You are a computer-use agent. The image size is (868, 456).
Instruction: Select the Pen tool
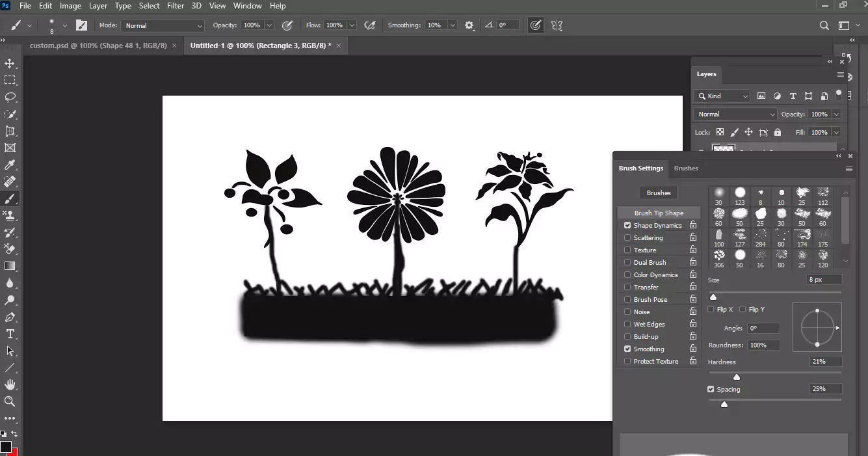[10, 317]
